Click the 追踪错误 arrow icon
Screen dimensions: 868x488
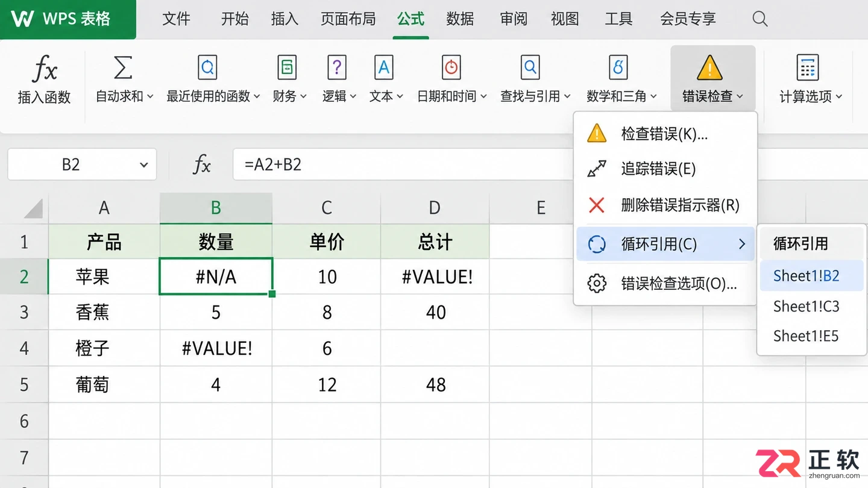pyautogui.click(x=597, y=169)
